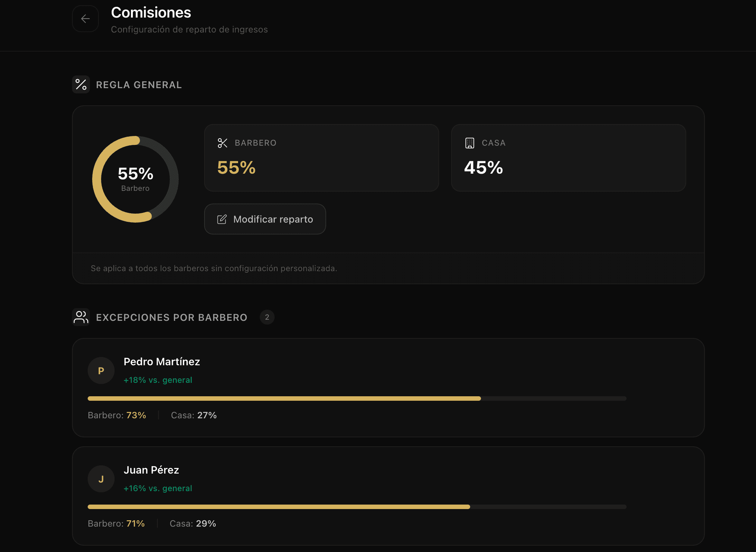The height and width of the screenshot is (552, 756).
Task: Click Juan Pérez's commission progress bar
Action: [357, 507]
